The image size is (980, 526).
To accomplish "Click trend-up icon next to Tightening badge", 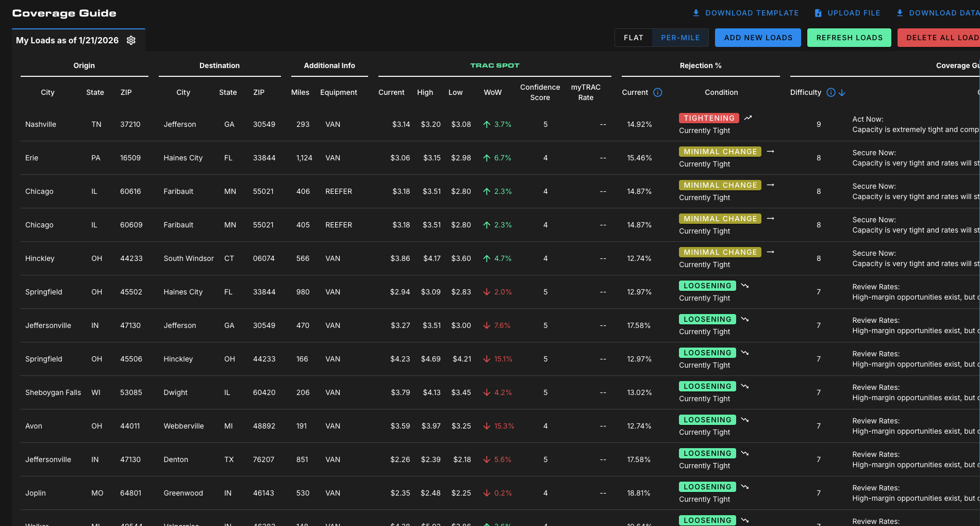I will coord(748,118).
